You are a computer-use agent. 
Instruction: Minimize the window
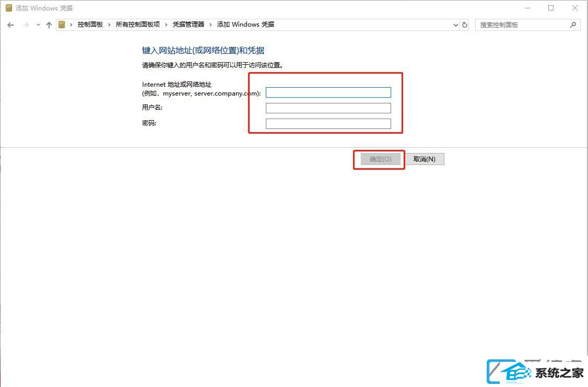coord(527,8)
